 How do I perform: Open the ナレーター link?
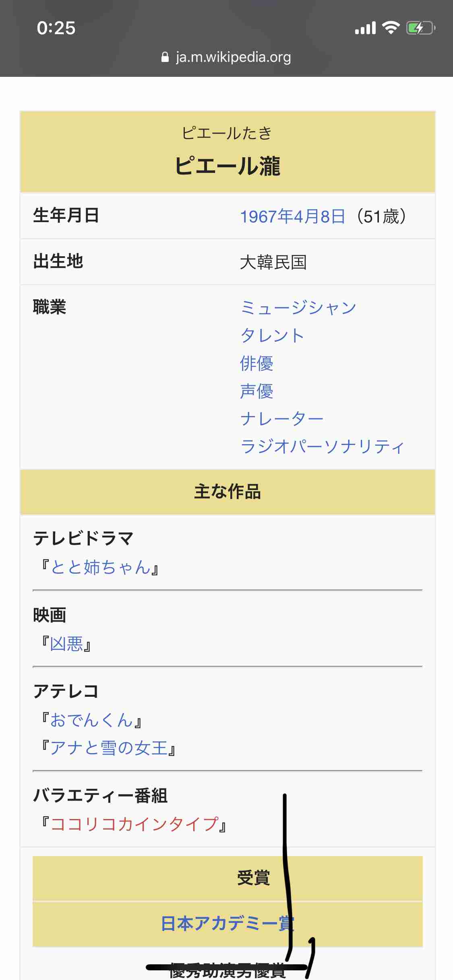281,419
